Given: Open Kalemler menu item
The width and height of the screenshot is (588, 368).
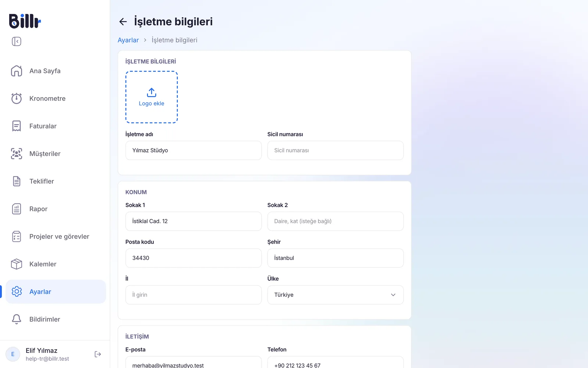Looking at the screenshot, I should point(56,264).
